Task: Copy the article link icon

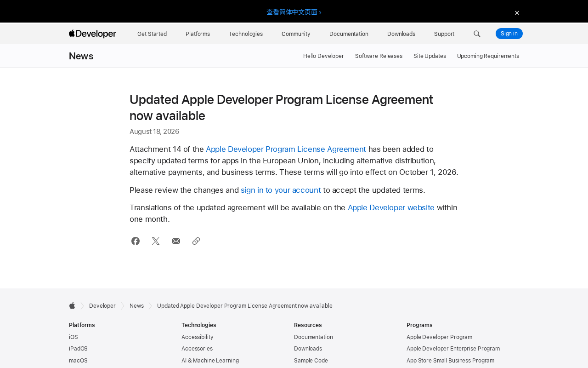Action: point(196,241)
